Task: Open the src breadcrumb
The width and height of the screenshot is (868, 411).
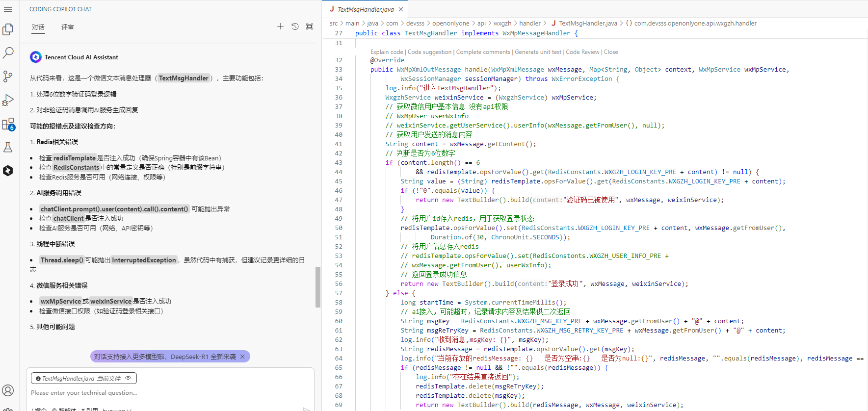Action: [334, 23]
